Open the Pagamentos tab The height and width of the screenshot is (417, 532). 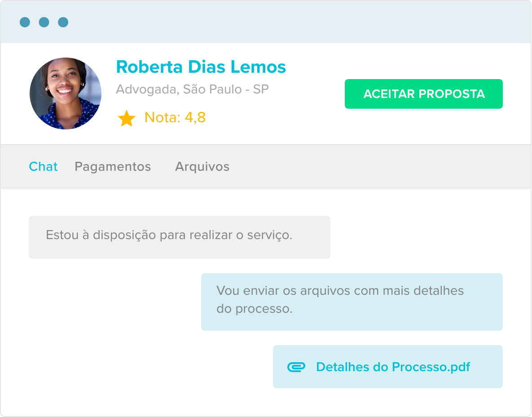point(113,167)
